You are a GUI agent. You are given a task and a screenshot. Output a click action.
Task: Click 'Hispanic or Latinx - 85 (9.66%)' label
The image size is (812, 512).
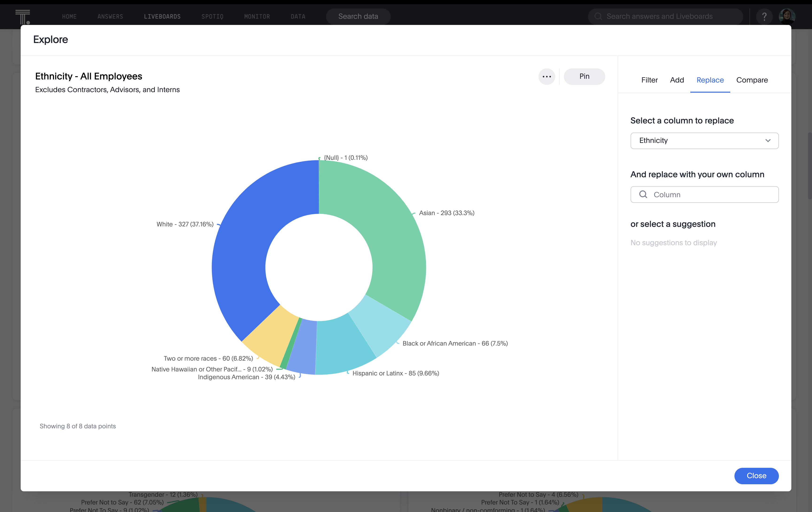[x=396, y=373]
